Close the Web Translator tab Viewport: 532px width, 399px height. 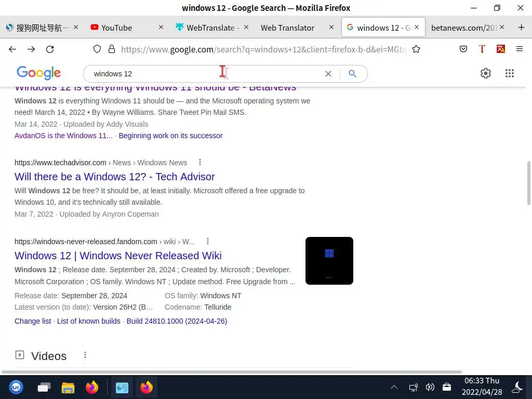pos(331,27)
